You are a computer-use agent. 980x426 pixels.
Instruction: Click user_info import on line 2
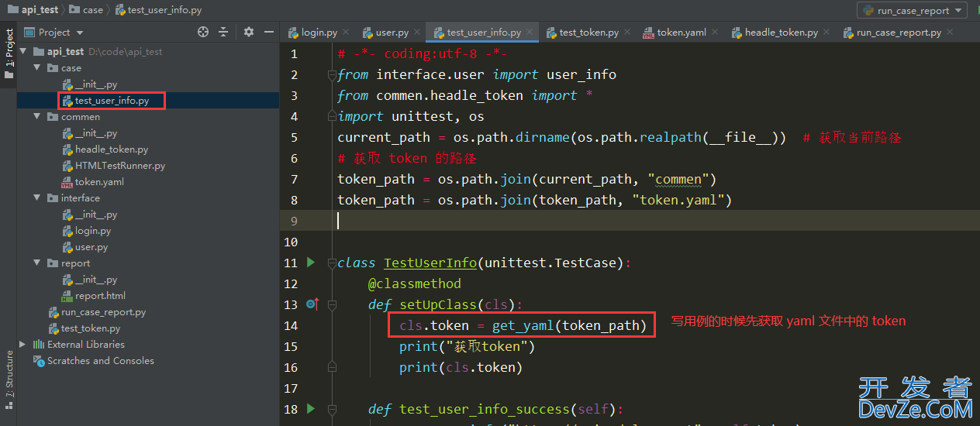click(x=581, y=74)
